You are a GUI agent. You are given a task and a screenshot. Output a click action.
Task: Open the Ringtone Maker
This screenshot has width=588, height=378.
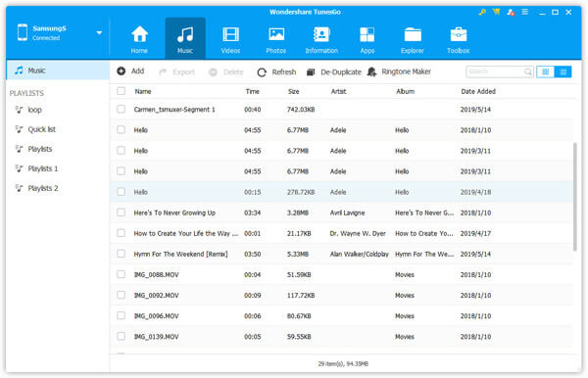[399, 71]
